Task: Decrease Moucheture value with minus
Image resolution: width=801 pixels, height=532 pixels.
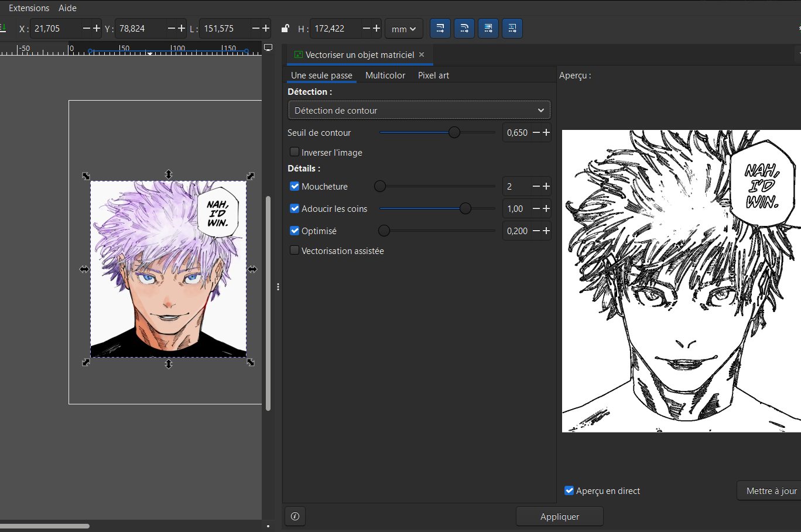Action: click(536, 186)
